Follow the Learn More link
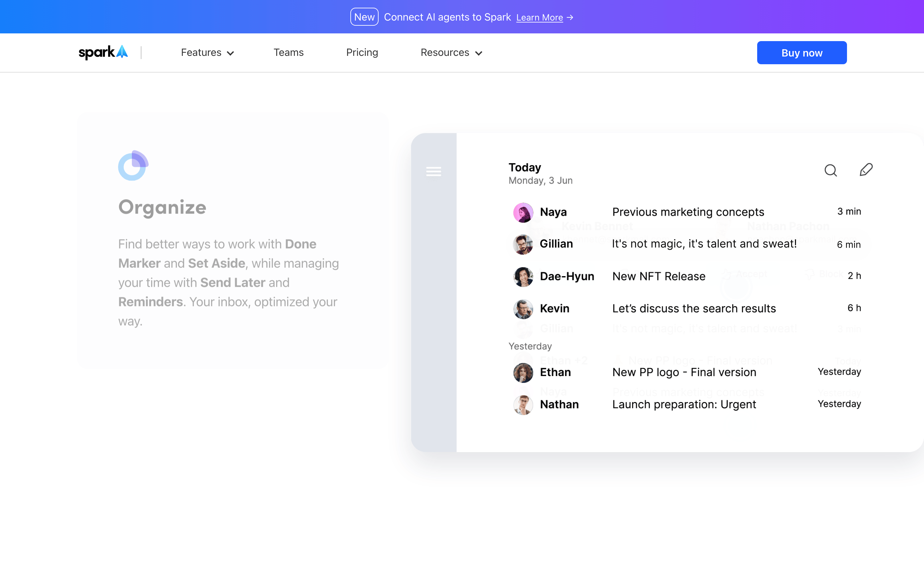The height and width of the screenshot is (578, 924). point(540,18)
